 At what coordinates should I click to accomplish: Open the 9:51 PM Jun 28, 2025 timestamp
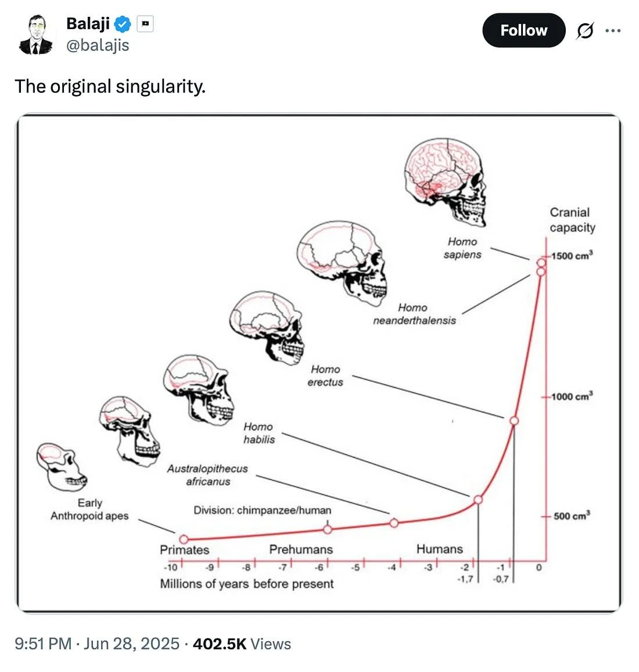[x=97, y=644]
